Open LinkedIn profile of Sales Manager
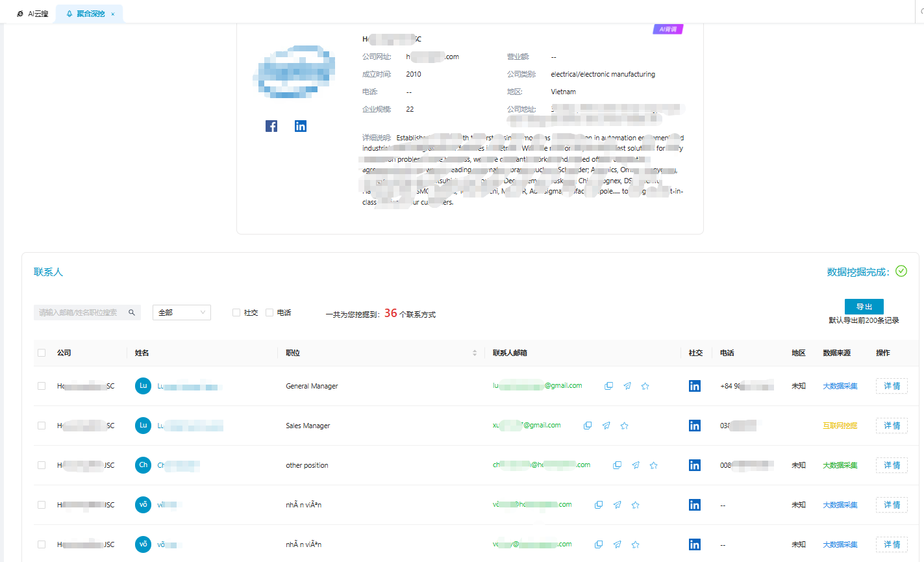The image size is (924, 562). pyautogui.click(x=694, y=426)
